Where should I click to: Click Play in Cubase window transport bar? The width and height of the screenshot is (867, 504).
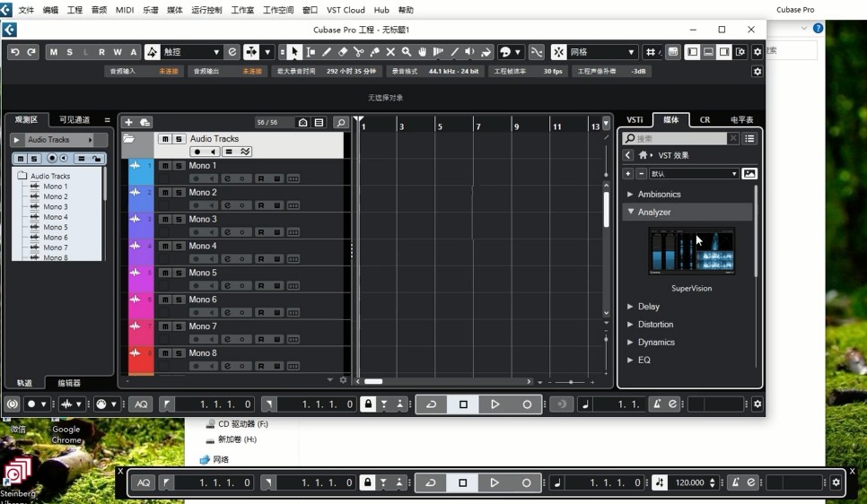tap(495, 404)
